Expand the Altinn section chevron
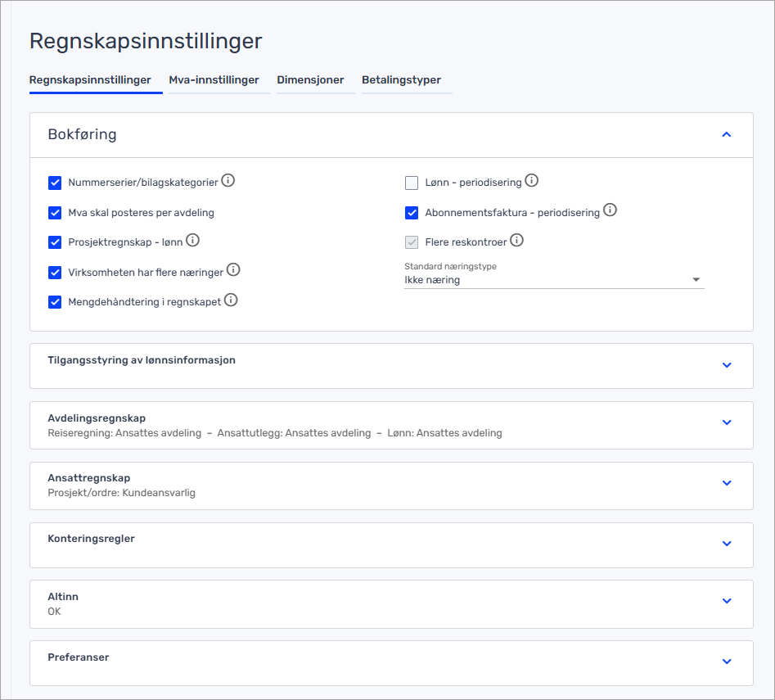 726,601
